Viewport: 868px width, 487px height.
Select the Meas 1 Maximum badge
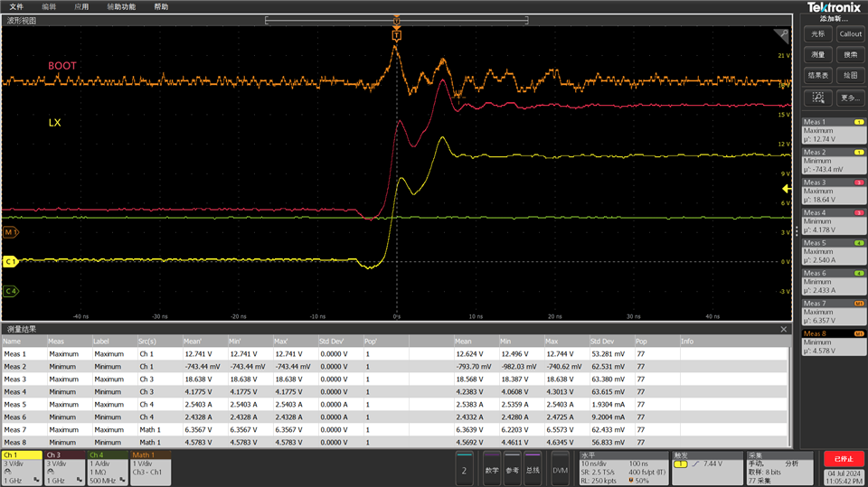pos(834,131)
